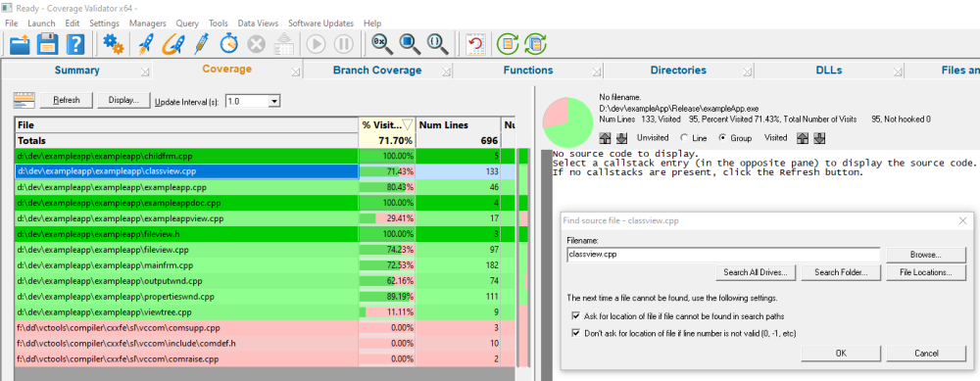Open settings gears icon in toolbar

114,44
